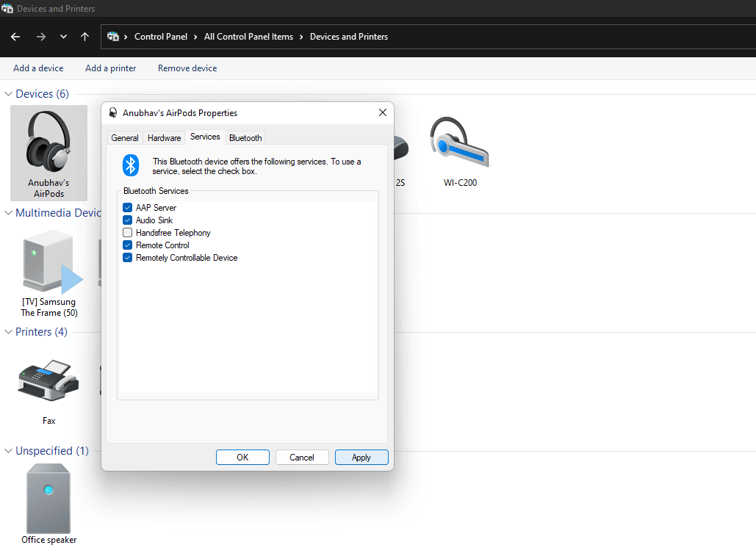Toggle the AAP Server checkbox
Screen dimensions: 756x556
click(x=127, y=208)
